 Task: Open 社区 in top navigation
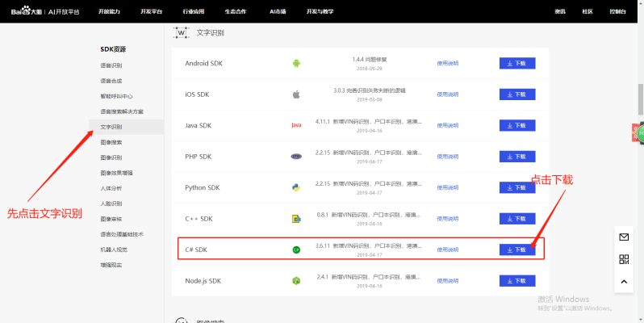pyautogui.click(x=588, y=11)
